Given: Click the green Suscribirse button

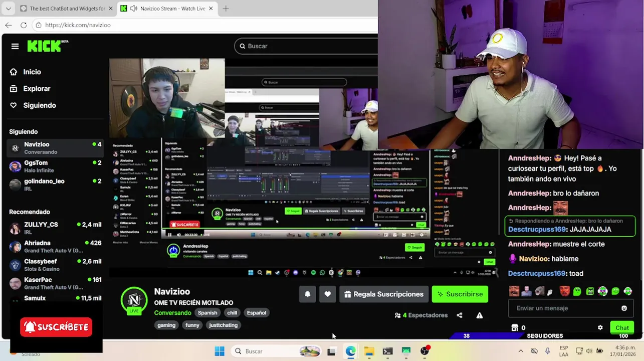Looking at the screenshot, I should tap(460, 294).
